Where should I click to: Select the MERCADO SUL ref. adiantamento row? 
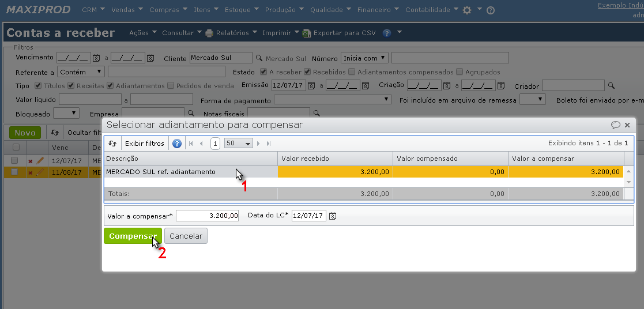364,172
